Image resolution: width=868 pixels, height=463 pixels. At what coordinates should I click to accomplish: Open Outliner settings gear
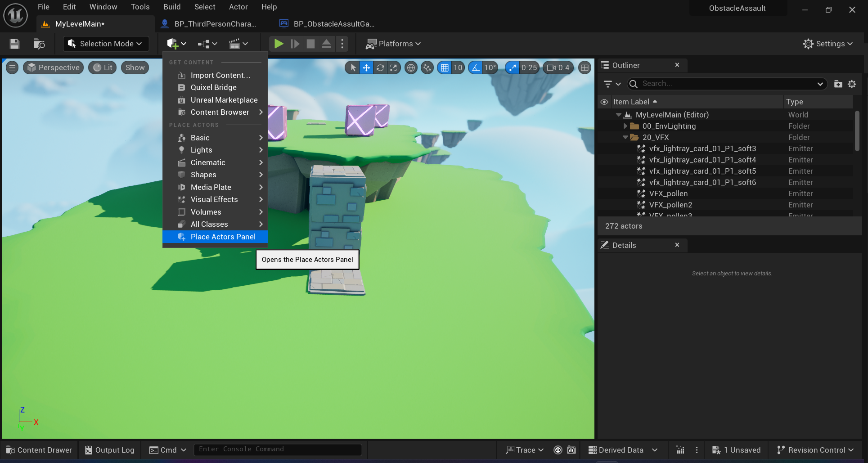click(852, 84)
